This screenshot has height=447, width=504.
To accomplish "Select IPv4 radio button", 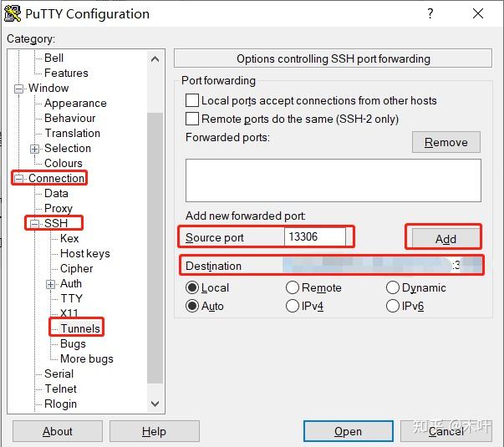I will coord(293,306).
